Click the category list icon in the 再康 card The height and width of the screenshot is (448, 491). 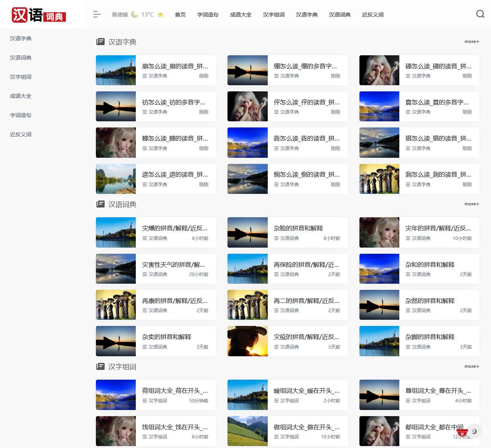[x=145, y=311]
